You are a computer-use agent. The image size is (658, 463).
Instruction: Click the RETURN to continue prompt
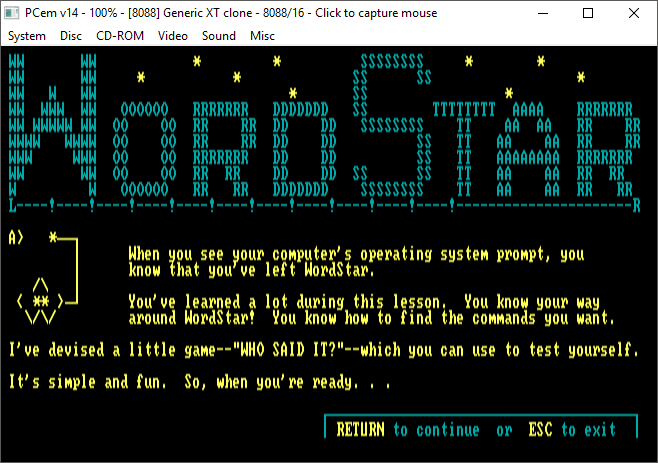(x=407, y=430)
